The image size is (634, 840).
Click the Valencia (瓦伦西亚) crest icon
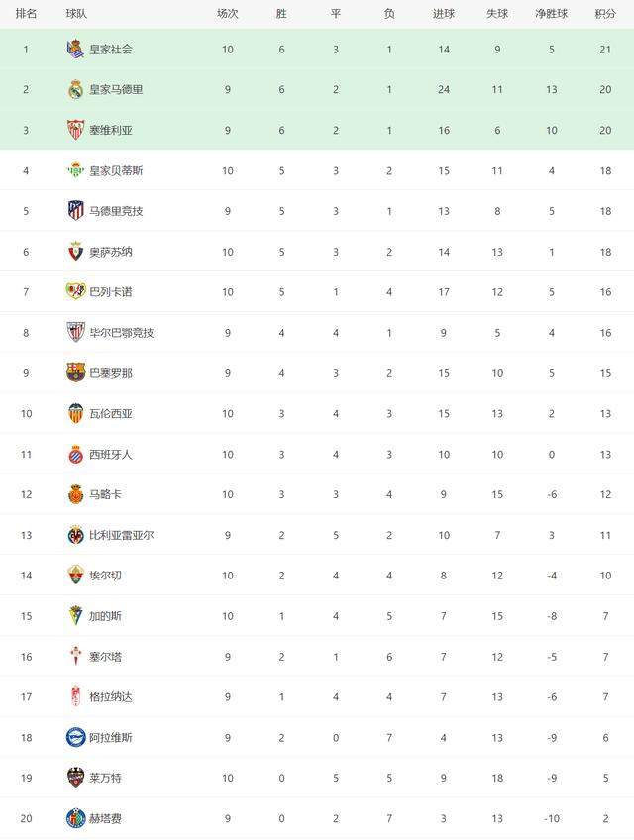[x=75, y=413]
